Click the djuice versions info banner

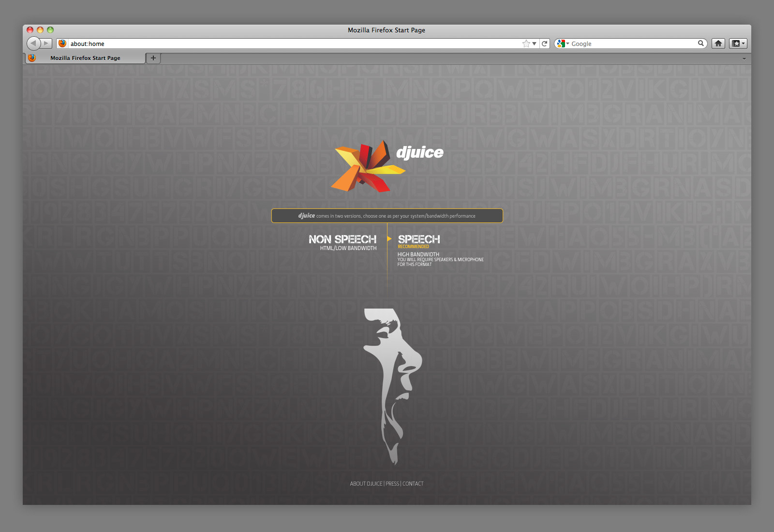click(387, 216)
